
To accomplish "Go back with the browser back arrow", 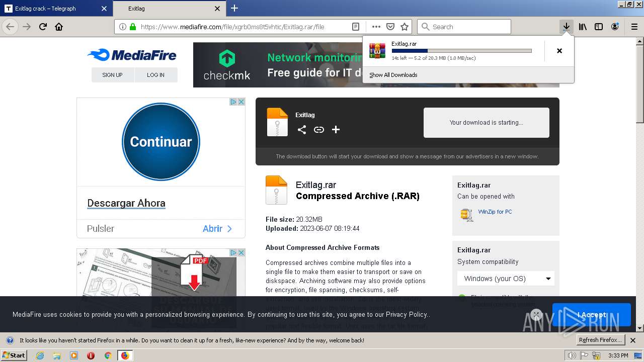I will click(x=10, y=27).
